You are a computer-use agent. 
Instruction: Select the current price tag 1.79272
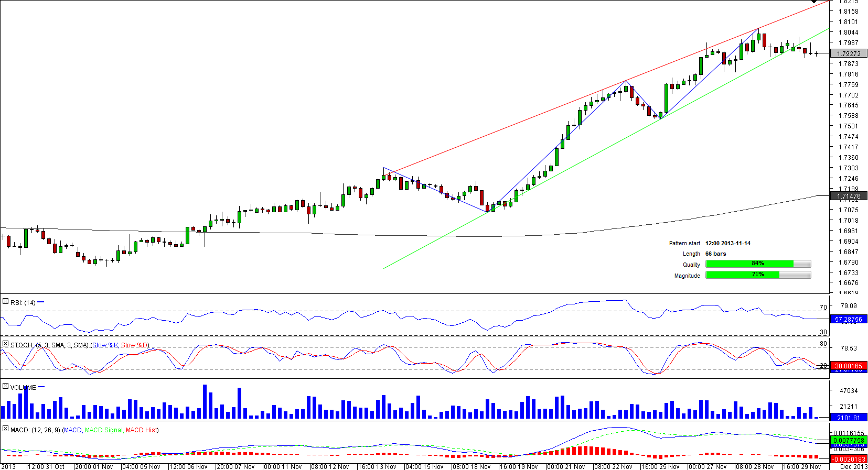pos(849,53)
